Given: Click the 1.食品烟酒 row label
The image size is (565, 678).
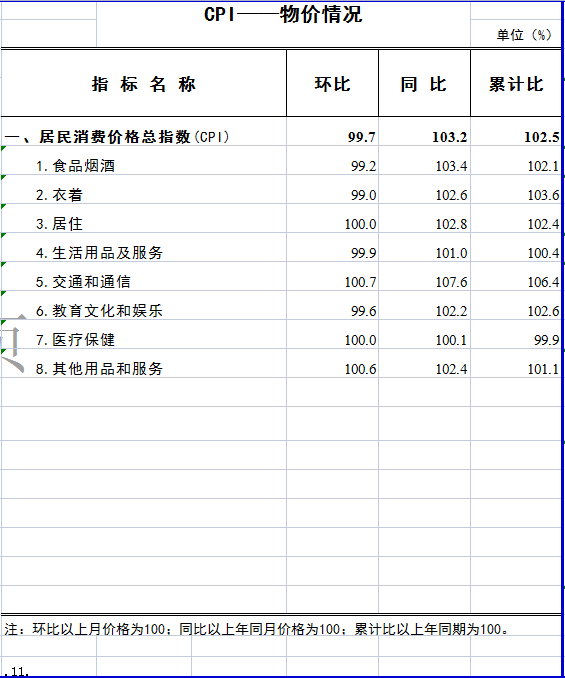Looking at the screenshot, I should (75, 166).
